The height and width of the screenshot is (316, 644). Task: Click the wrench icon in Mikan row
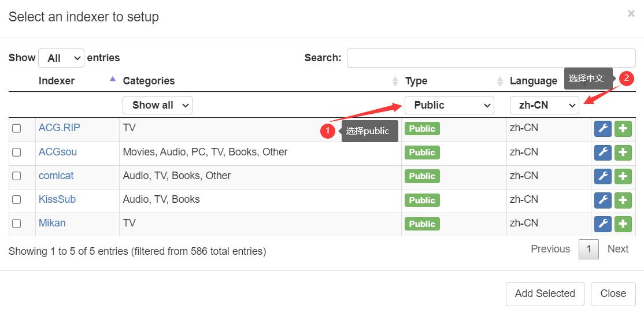[x=603, y=224]
